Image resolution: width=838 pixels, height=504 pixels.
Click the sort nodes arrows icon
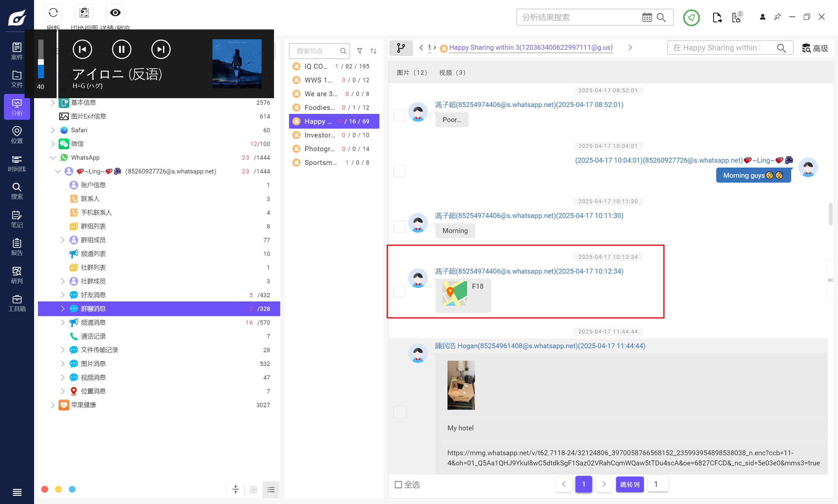tap(373, 51)
